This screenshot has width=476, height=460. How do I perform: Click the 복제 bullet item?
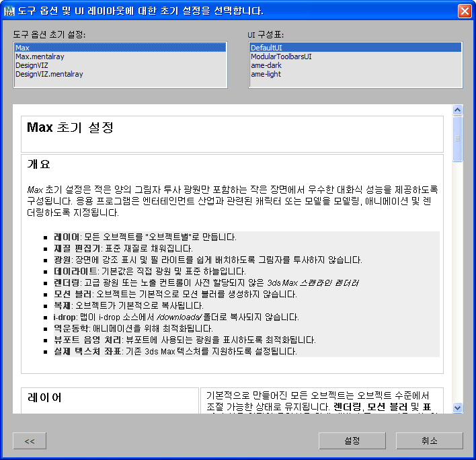(128, 305)
